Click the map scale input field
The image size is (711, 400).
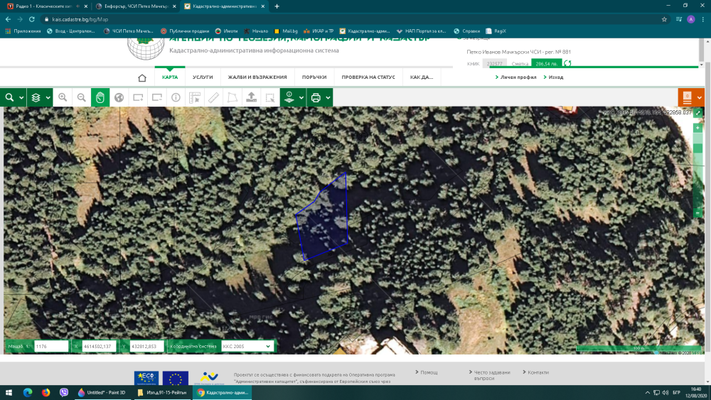coord(51,346)
